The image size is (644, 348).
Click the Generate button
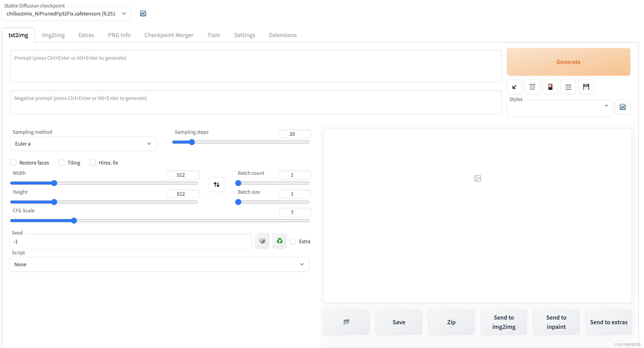click(x=568, y=62)
